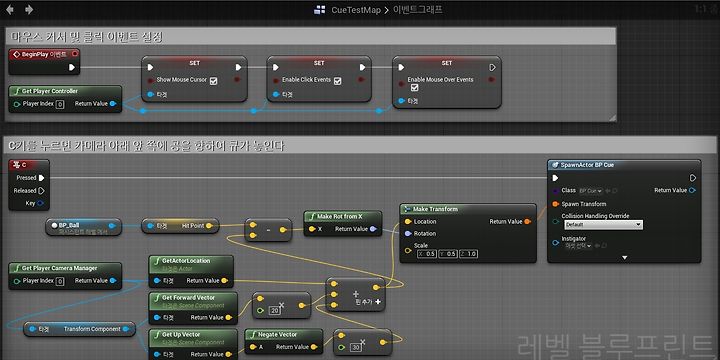720x360 pixels.
Task: Click the Make Rot from X node header
Action: tap(343, 216)
